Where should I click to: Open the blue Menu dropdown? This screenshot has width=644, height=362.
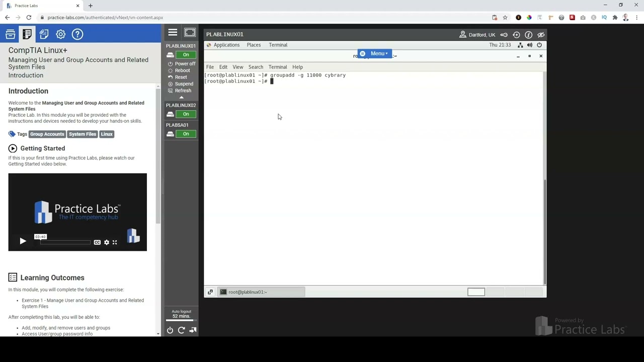point(374,53)
